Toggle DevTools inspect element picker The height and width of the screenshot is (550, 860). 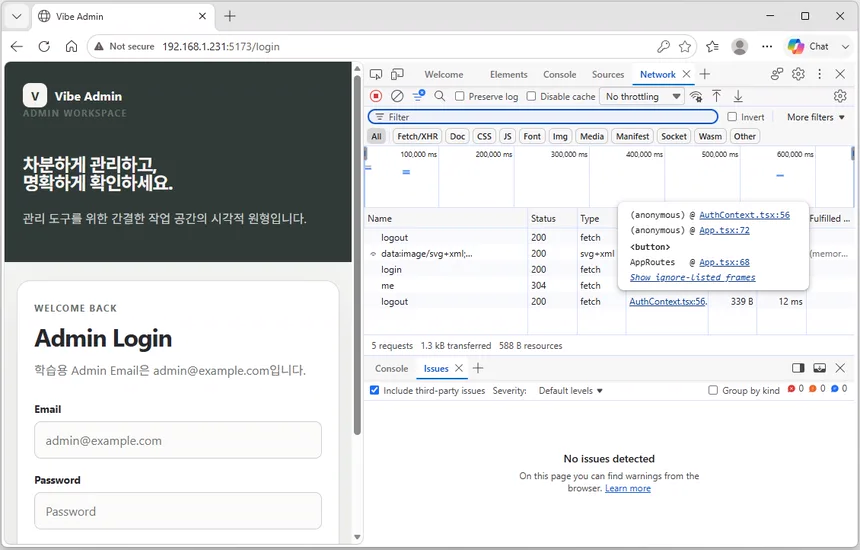tap(376, 75)
